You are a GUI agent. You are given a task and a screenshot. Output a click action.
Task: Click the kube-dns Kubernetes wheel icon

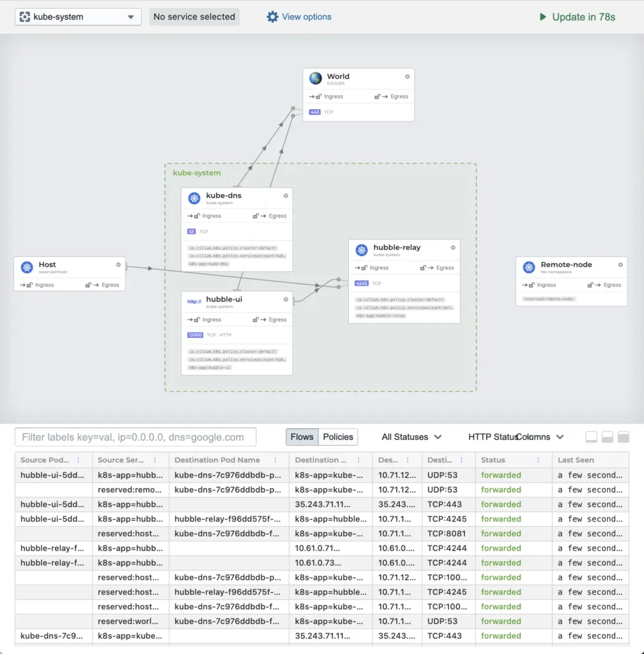194,198
